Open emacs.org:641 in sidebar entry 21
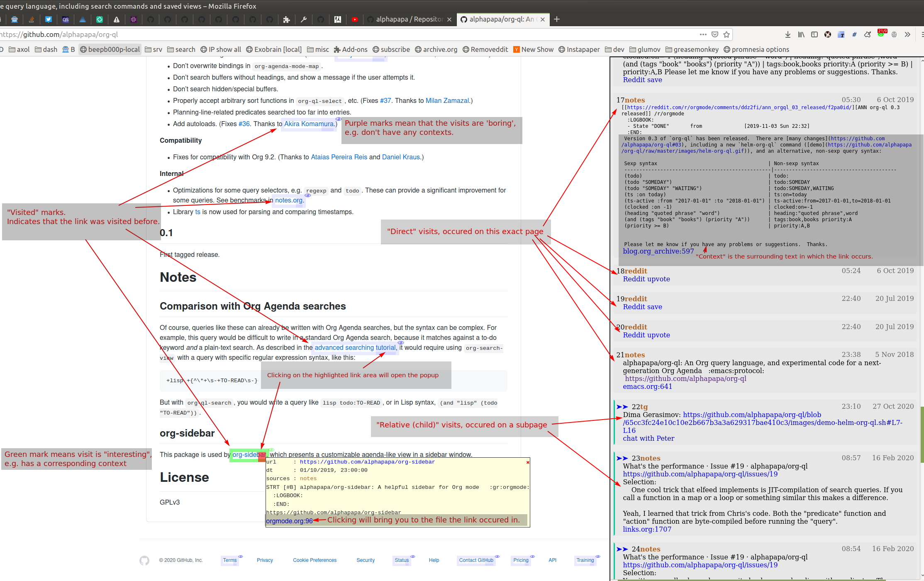The image size is (924, 581). [647, 386]
